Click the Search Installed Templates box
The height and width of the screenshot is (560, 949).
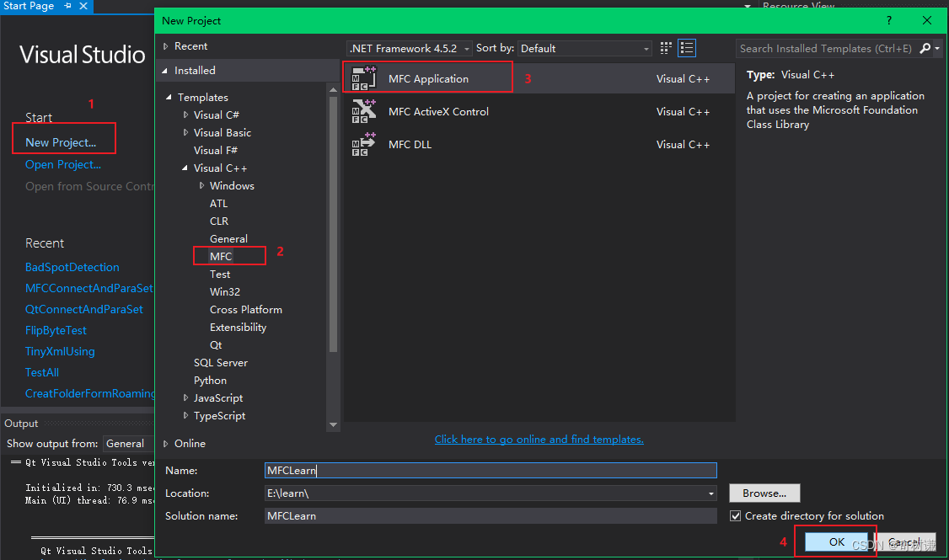click(x=827, y=48)
